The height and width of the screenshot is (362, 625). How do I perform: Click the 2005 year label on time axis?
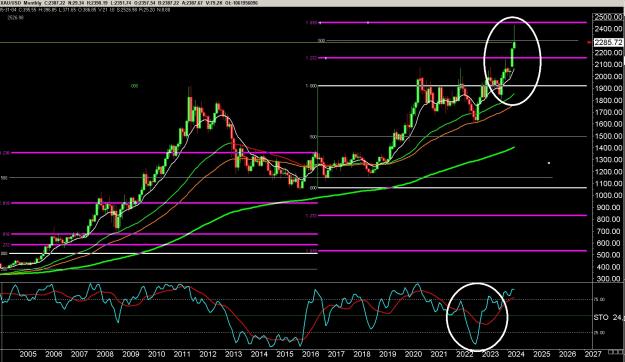[28, 354]
